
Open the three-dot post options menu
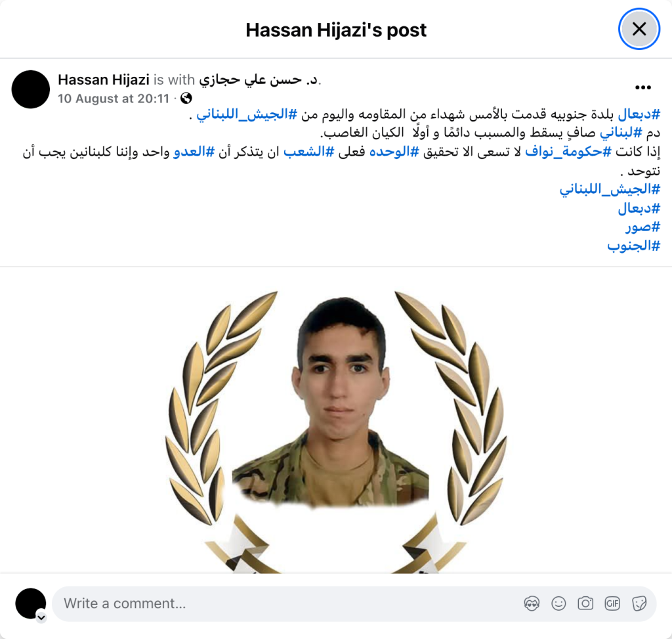pos(643,87)
